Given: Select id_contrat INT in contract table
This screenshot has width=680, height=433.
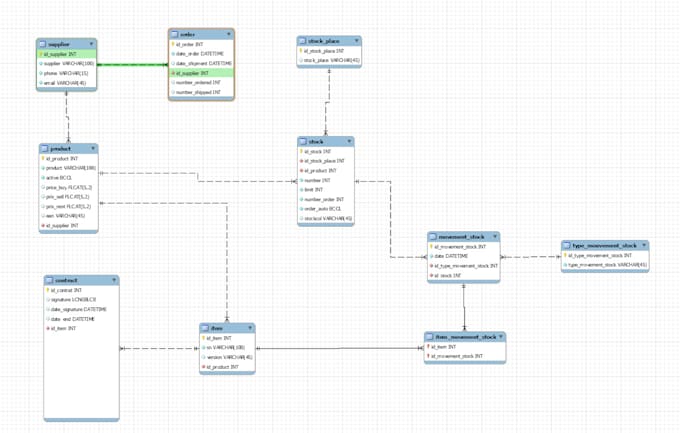Looking at the screenshot, I should [x=82, y=290].
